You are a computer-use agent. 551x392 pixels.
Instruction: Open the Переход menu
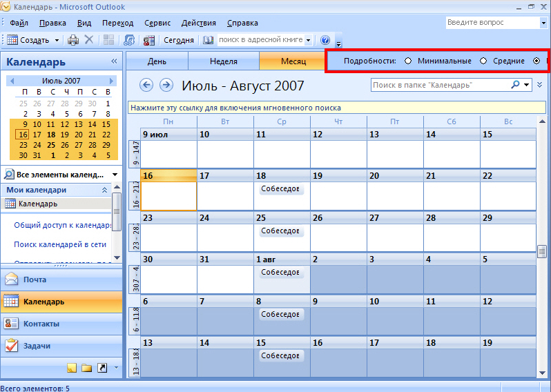coord(117,23)
